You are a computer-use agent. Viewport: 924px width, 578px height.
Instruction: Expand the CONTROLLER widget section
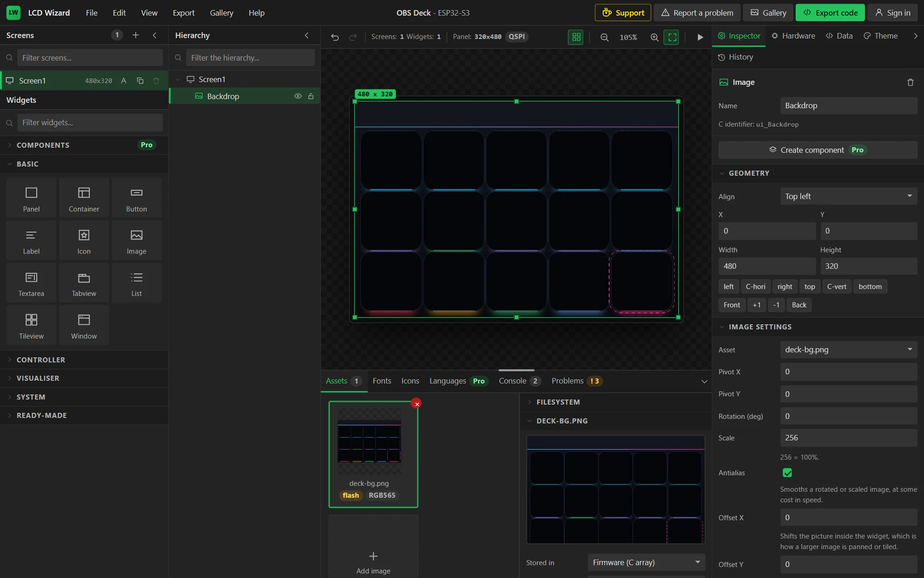(x=84, y=360)
